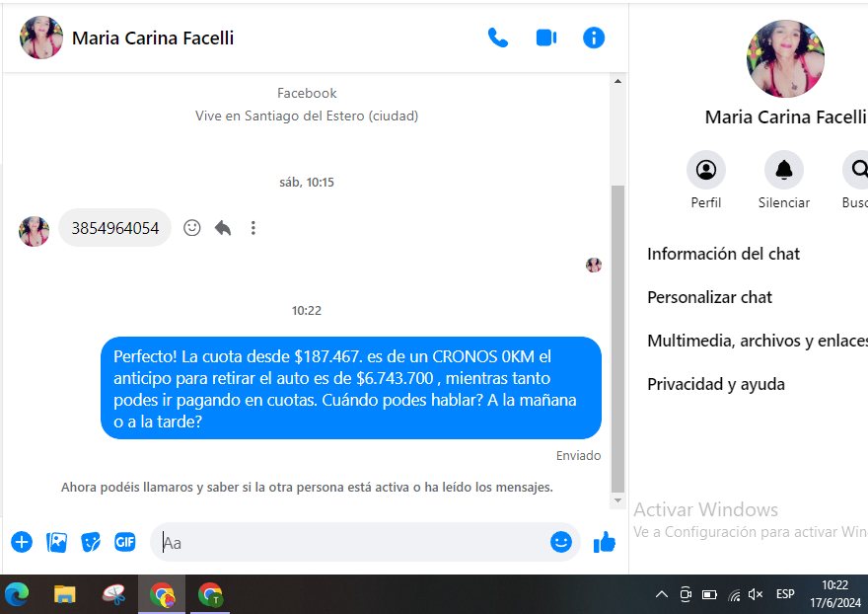Click the small seen-receipt avatar

click(x=594, y=265)
